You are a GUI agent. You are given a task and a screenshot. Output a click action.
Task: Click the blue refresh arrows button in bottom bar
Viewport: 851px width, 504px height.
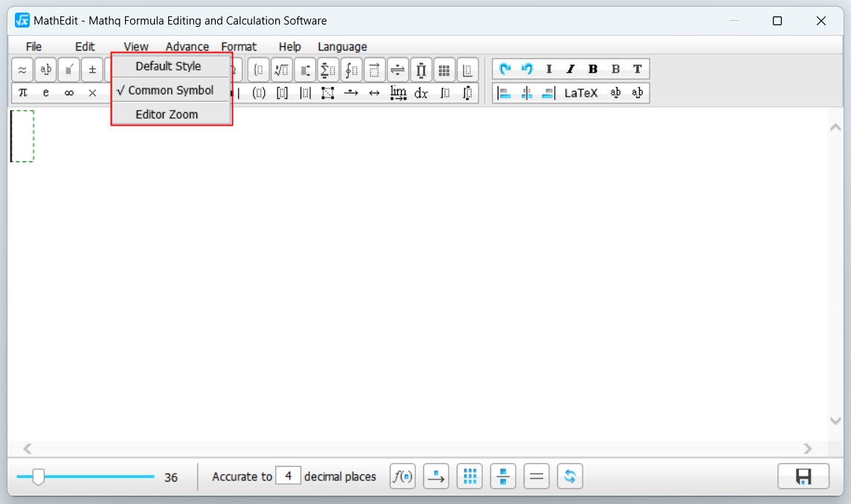click(x=570, y=476)
